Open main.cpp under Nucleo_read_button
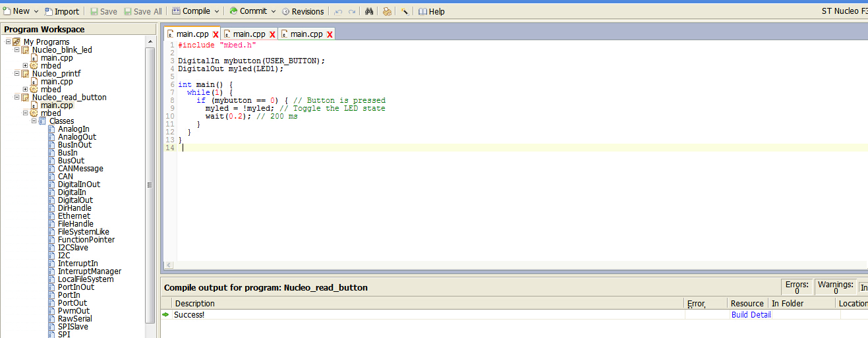This screenshot has height=338, width=868. click(57, 105)
